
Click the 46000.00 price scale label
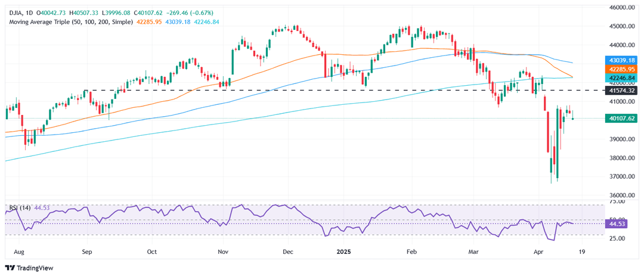[x=623, y=8]
